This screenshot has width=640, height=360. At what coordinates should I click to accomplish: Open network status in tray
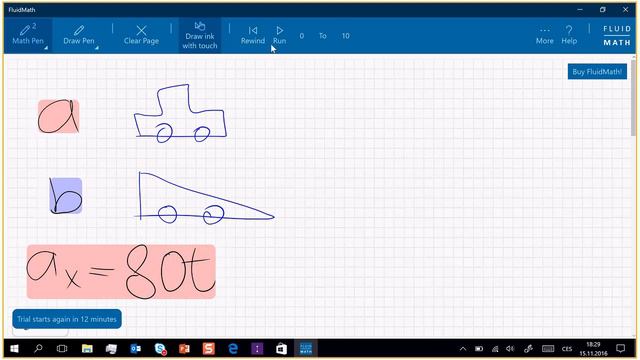coord(495,349)
